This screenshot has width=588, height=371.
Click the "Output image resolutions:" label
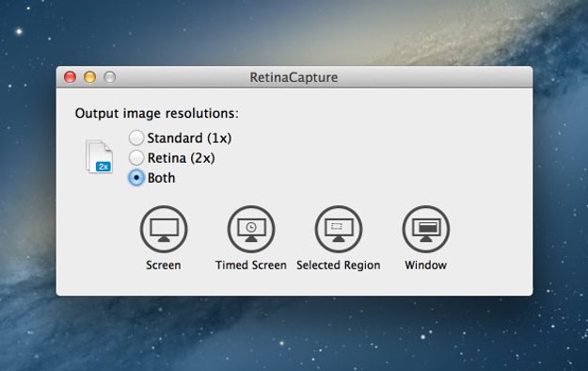157,113
